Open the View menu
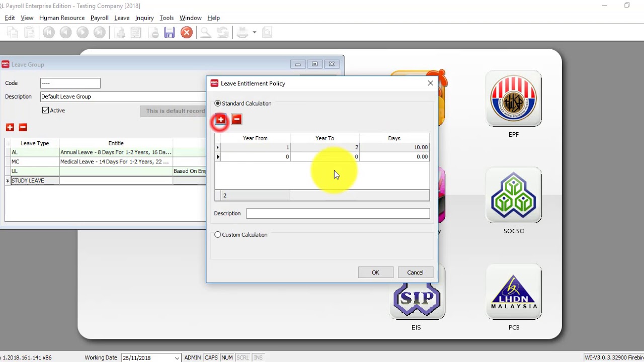 tap(27, 18)
